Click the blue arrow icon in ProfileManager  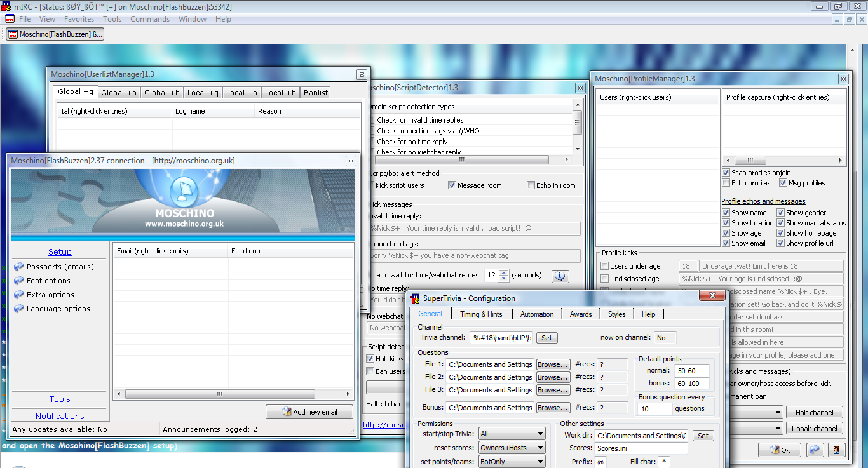pos(815,450)
